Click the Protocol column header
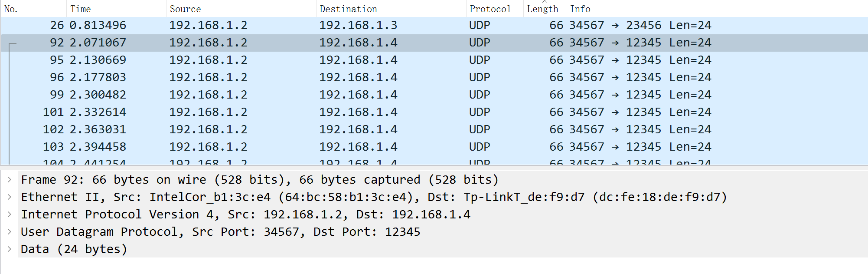 [495, 9]
